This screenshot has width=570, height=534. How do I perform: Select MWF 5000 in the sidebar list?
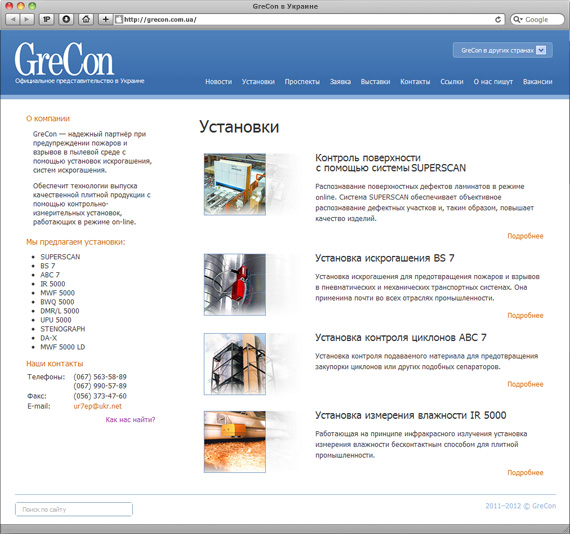(x=57, y=293)
